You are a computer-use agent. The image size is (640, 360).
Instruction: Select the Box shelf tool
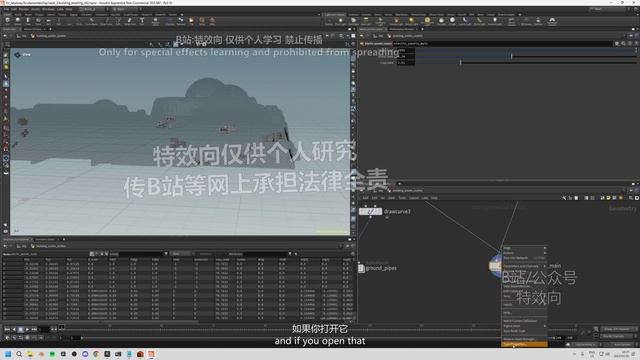pyautogui.click(x=7, y=21)
